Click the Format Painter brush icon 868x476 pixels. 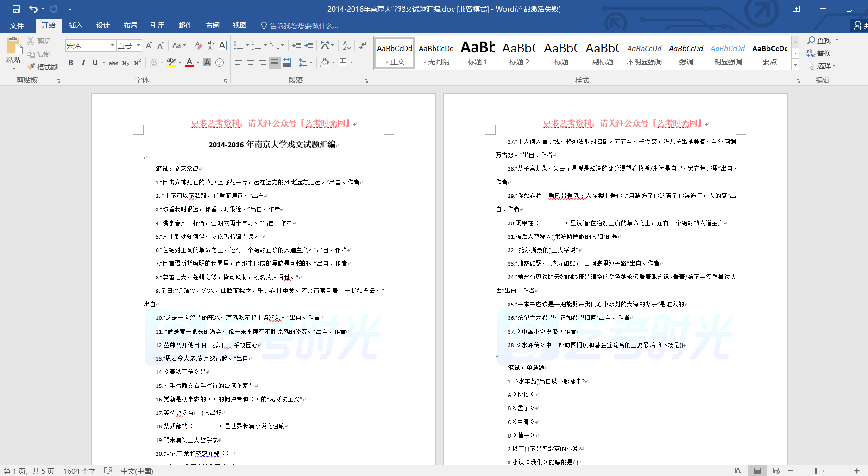coord(31,67)
